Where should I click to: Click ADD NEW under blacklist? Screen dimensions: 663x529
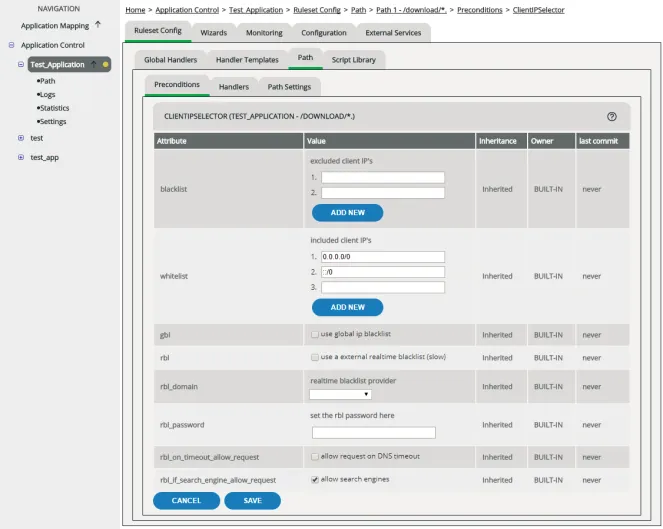(348, 213)
